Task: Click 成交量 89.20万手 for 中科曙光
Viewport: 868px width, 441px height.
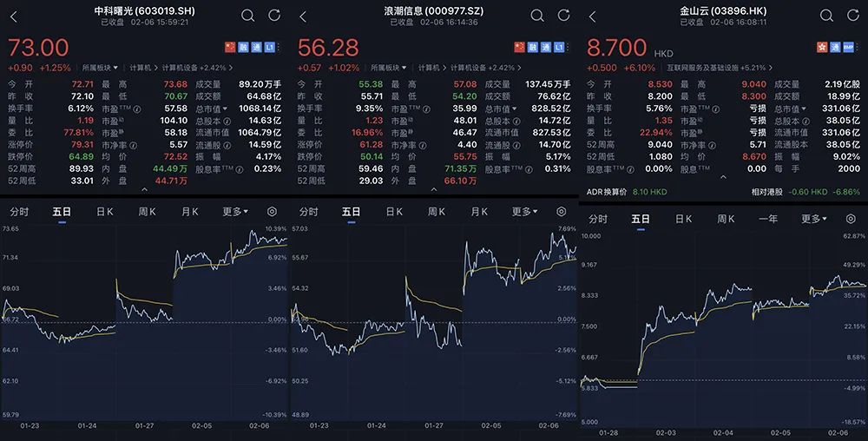Action: pyautogui.click(x=238, y=84)
